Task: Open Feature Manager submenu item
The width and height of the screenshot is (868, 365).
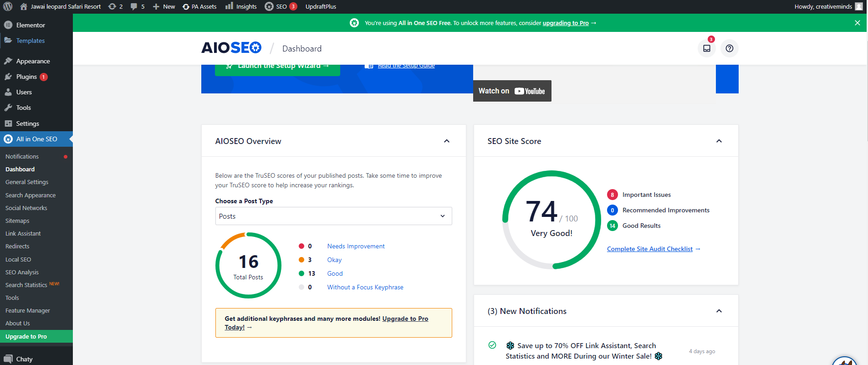Action: click(28, 310)
